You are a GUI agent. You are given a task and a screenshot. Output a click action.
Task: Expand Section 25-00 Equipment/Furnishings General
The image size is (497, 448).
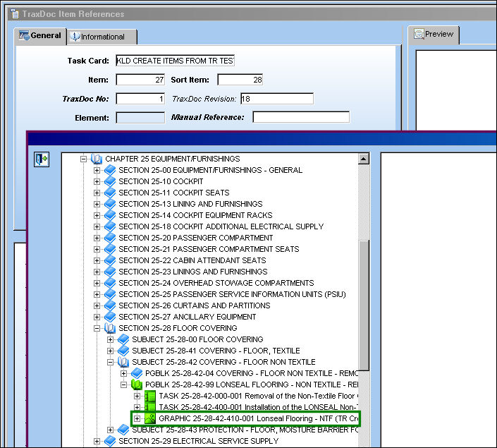coord(97,170)
